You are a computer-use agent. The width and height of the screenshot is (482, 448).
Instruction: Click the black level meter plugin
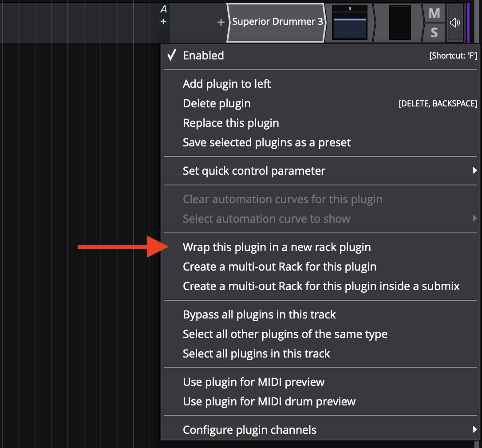click(399, 23)
